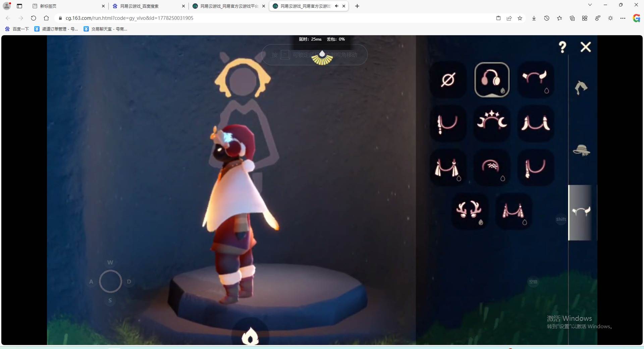
Task: Select the pink earmuffs headpiece
Action: [492, 80]
